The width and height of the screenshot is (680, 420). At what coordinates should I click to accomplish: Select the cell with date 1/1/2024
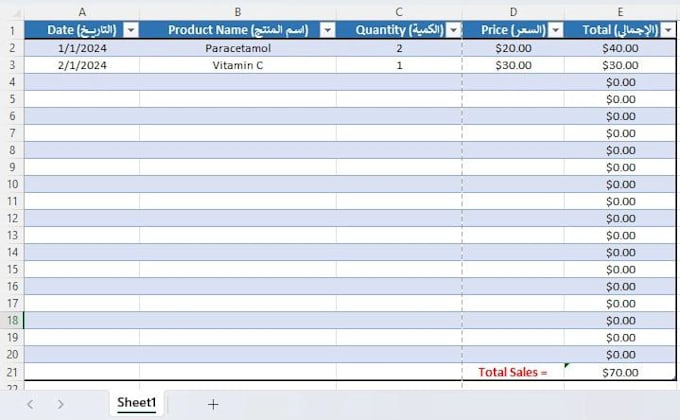[x=82, y=48]
